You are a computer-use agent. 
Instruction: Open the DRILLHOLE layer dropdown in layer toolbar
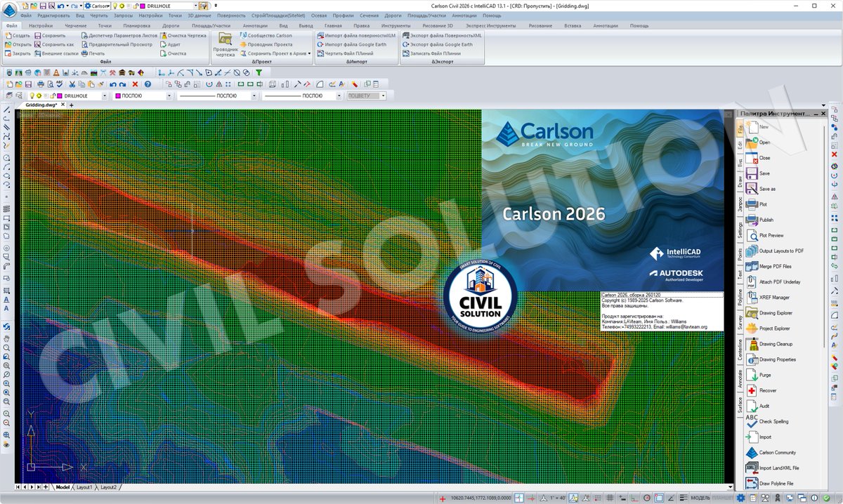click(x=104, y=95)
